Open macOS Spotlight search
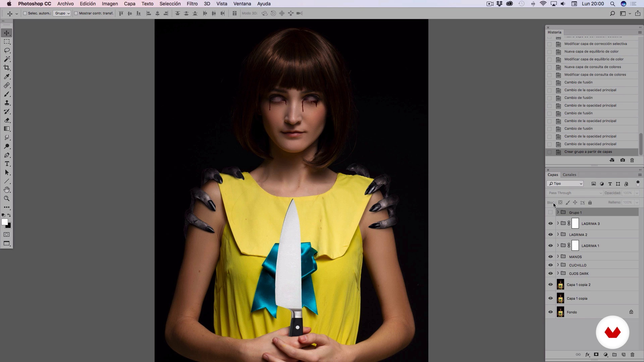Image resolution: width=644 pixels, height=362 pixels. 612,4
